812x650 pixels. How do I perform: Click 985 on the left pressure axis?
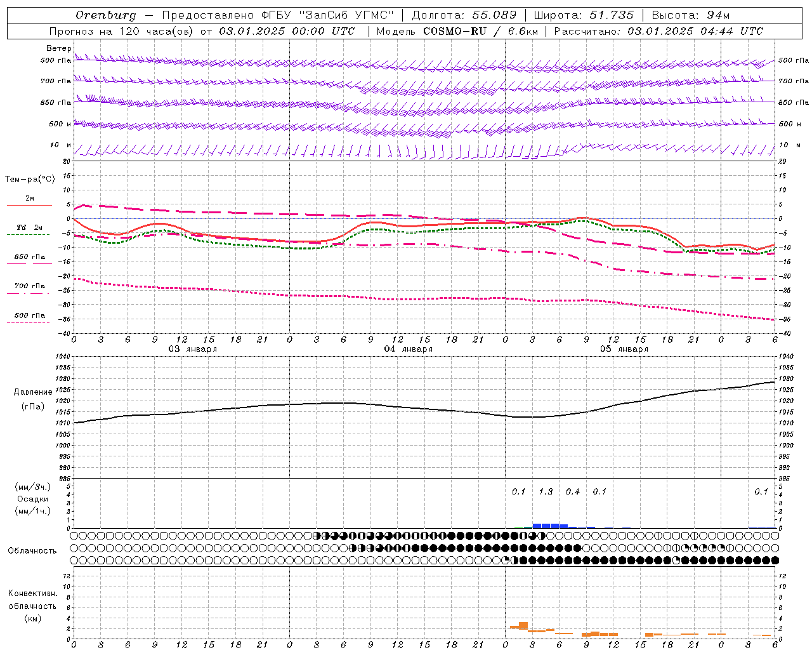click(x=63, y=478)
